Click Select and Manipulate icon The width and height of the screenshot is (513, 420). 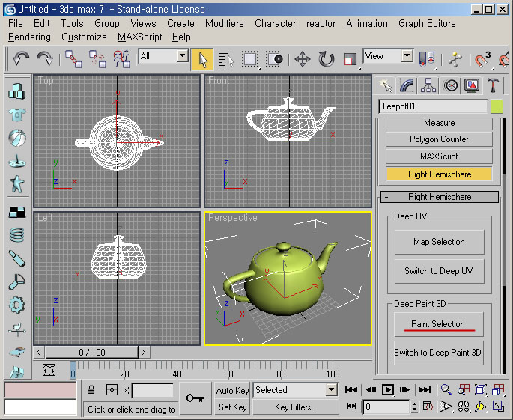point(455,60)
